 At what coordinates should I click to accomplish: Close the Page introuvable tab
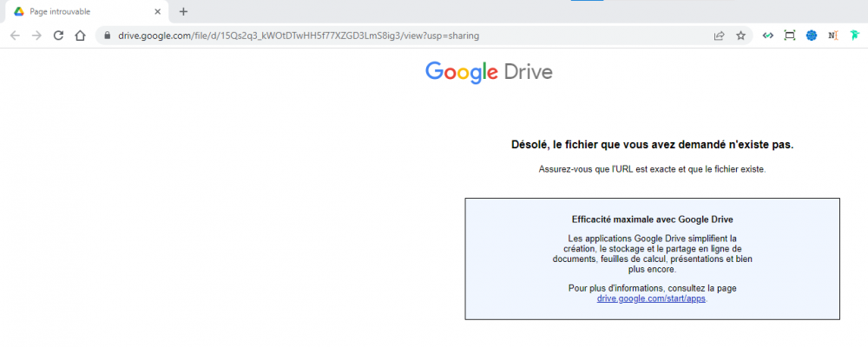(x=158, y=11)
